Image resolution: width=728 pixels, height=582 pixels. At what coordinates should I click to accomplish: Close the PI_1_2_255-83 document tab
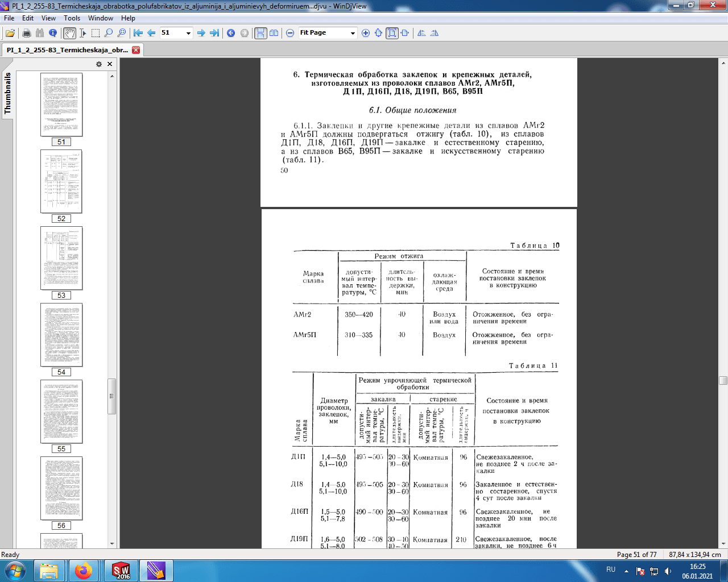(136, 50)
